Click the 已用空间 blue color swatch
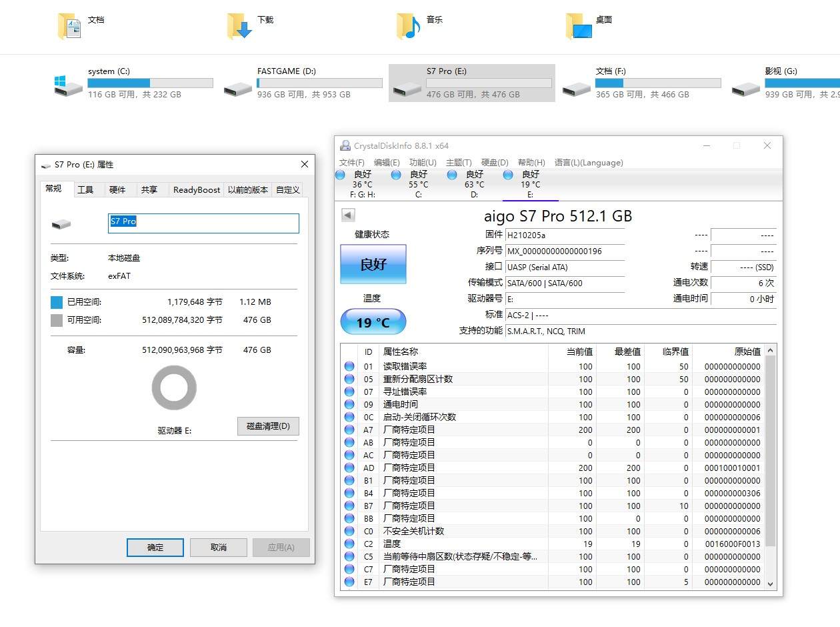 click(x=57, y=302)
